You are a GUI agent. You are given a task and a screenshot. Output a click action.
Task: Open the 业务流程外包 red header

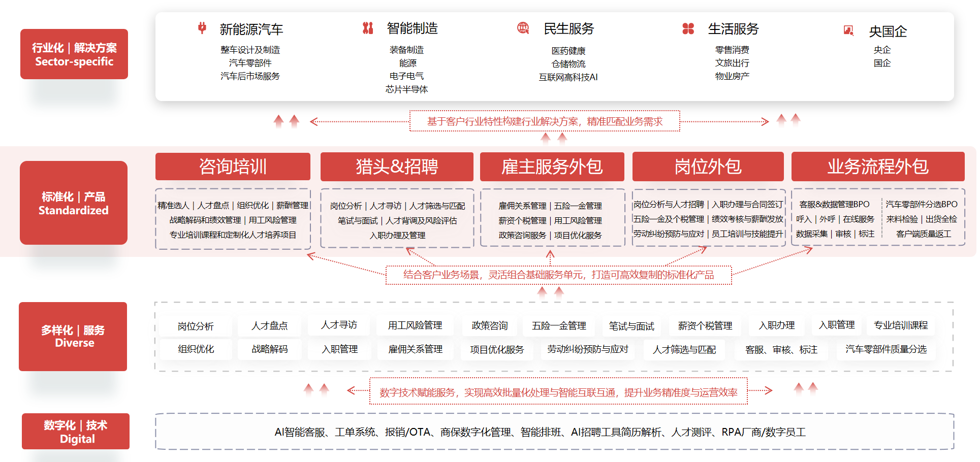click(878, 167)
